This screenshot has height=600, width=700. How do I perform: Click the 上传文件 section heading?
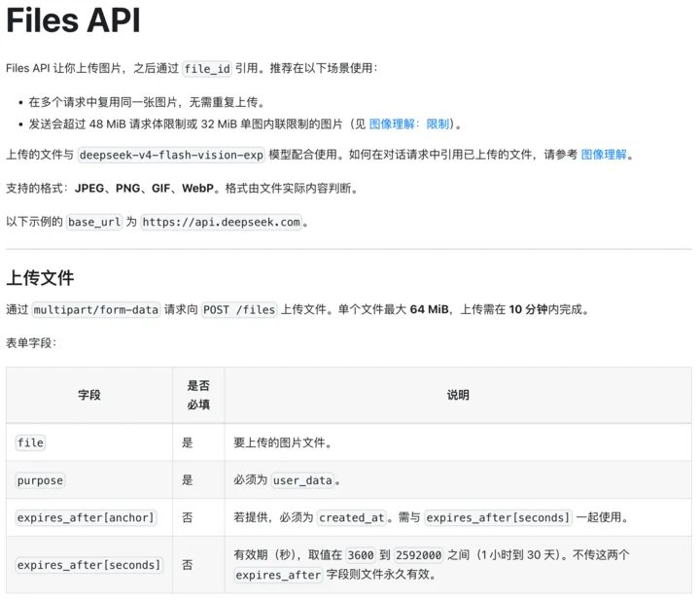click(x=40, y=278)
